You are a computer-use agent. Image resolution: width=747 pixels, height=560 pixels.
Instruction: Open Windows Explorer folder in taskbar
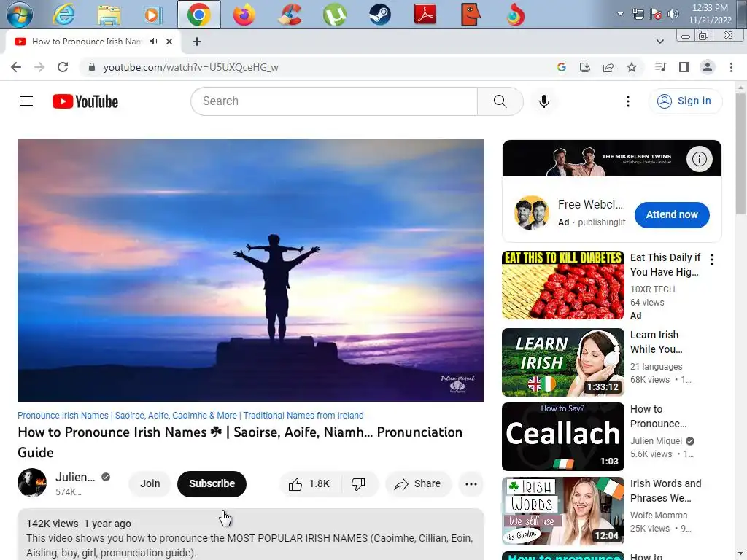pyautogui.click(x=109, y=15)
